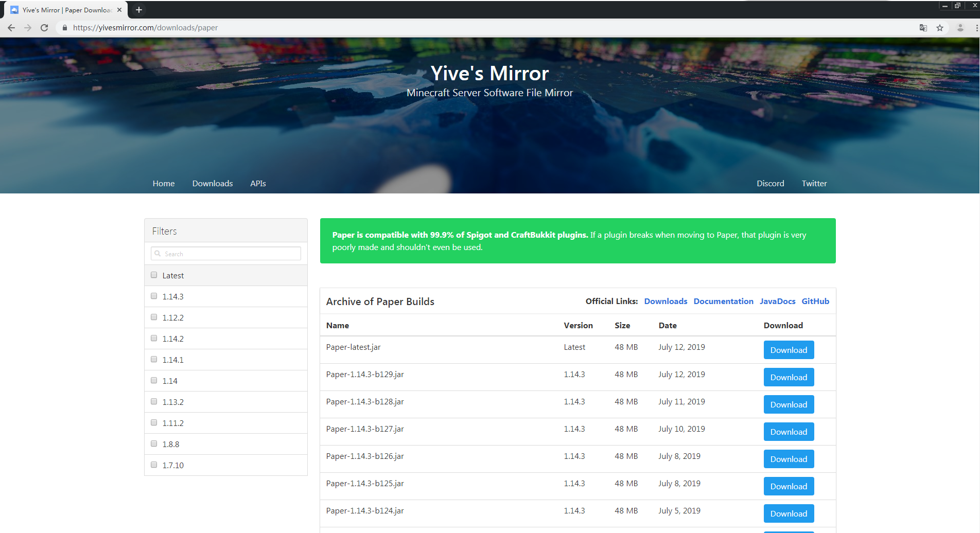Tick the 1.14.1 filter checkbox
The image size is (980, 533).
(154, 360)
